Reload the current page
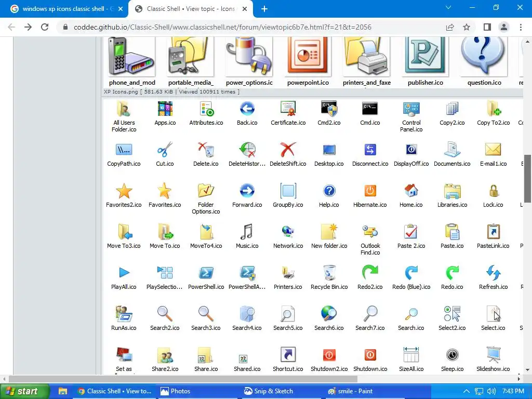532x399 pixels. click(45, 27)
